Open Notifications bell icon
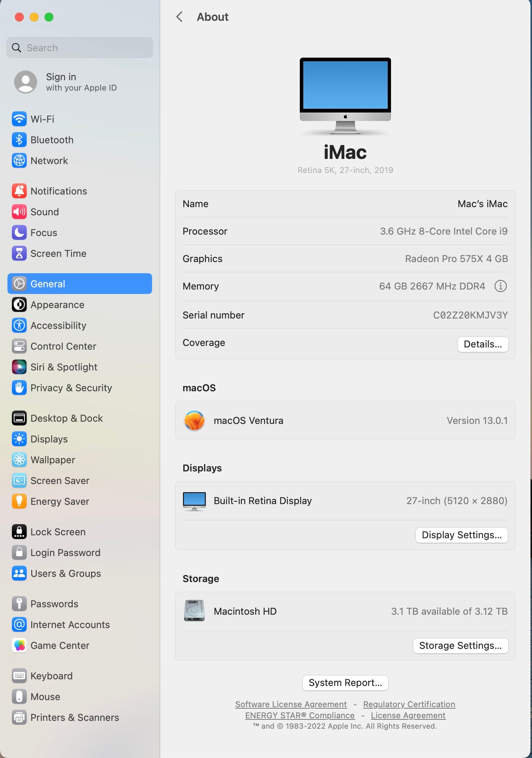 19,191
